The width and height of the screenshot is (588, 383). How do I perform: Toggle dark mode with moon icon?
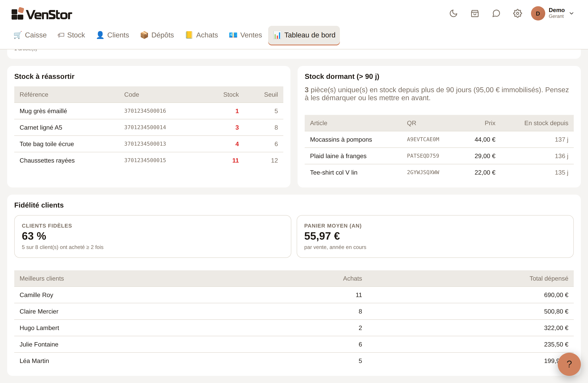[x=453, y=13]
